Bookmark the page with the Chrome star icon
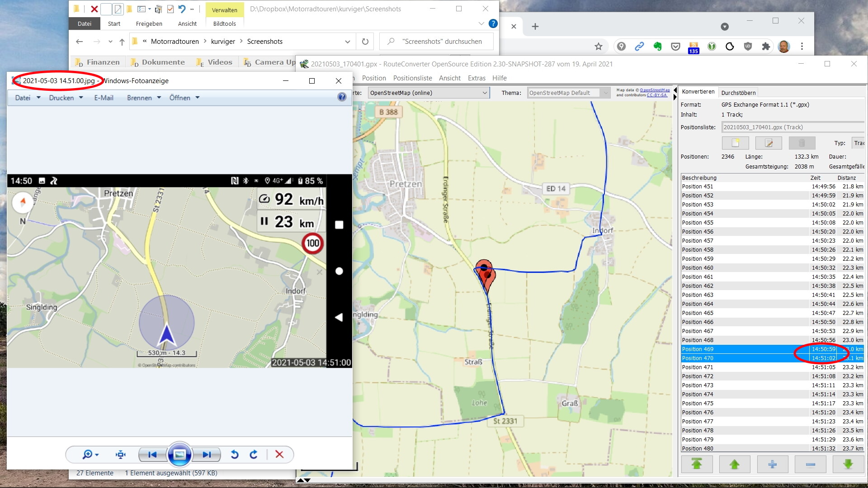The height and width of the screenshot is (488, 868). (599, 46)
